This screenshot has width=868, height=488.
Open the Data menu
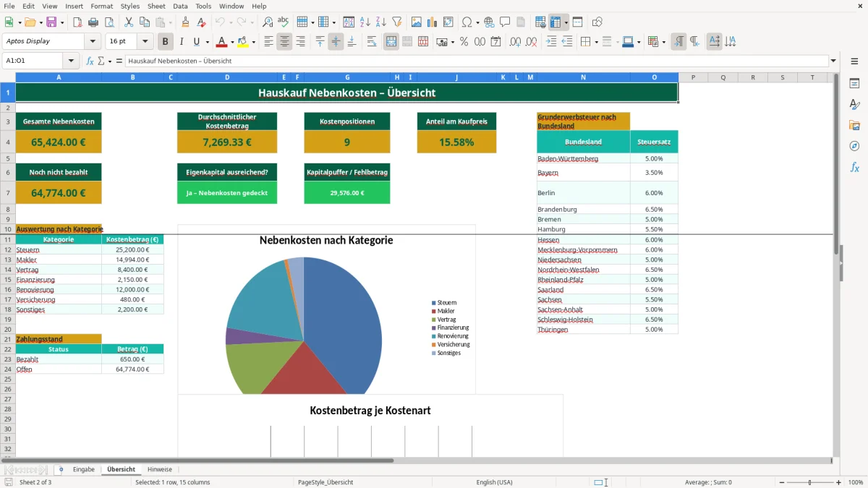[x=180, y=6]
